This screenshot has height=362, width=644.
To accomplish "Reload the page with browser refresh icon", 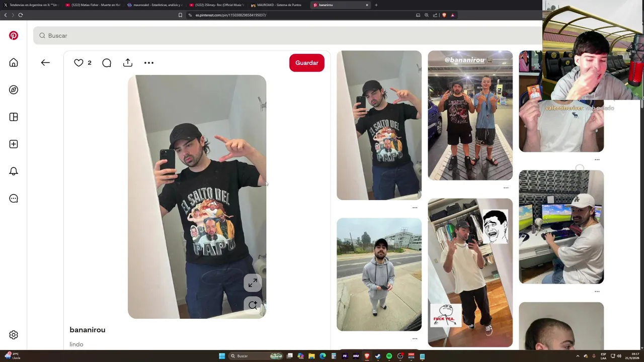I will click(x=21, y=15).
